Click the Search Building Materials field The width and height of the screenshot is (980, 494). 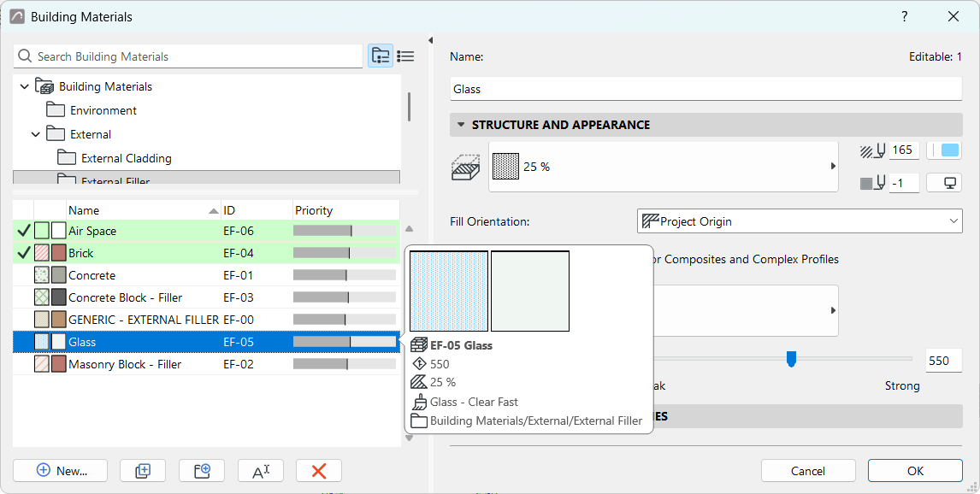click(187, 56)
